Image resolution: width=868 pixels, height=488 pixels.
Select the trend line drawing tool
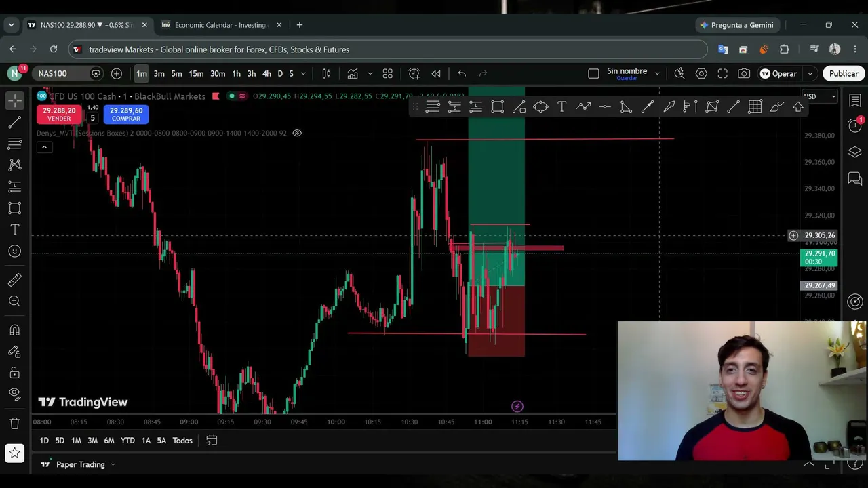(x=14, y=122)
